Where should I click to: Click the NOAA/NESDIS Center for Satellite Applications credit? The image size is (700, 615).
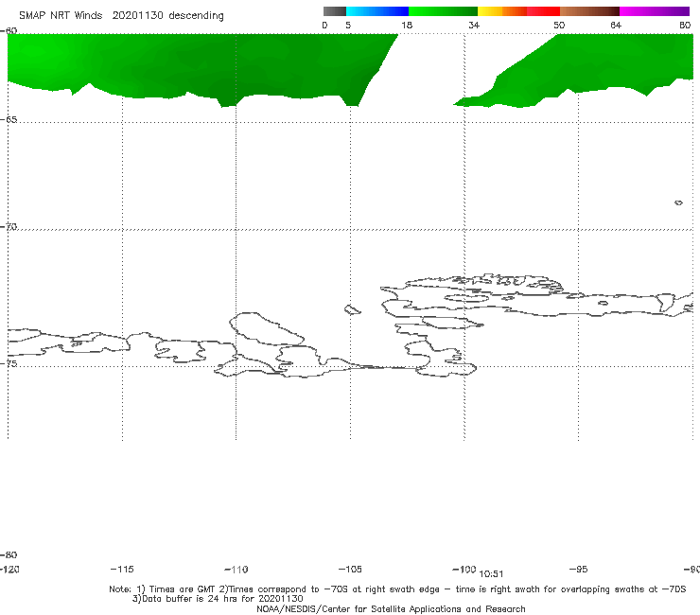tap(391, 608)
